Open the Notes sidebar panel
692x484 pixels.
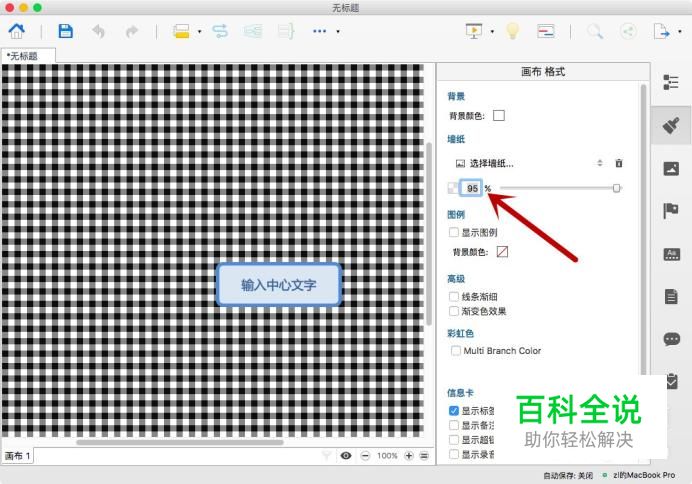(x=671, y=296)
